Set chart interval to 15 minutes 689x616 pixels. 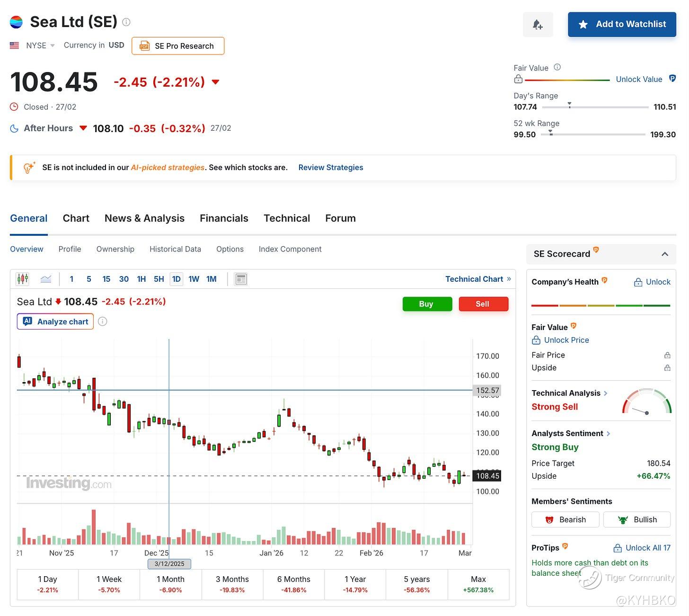[x=106, y=279]
